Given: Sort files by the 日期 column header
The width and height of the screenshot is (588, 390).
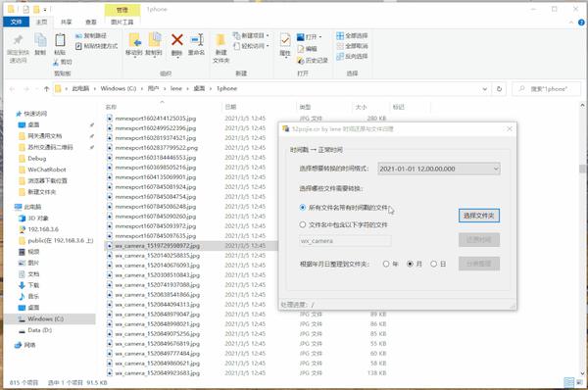Looking at the screenshot, I should [x=230, y=107].
